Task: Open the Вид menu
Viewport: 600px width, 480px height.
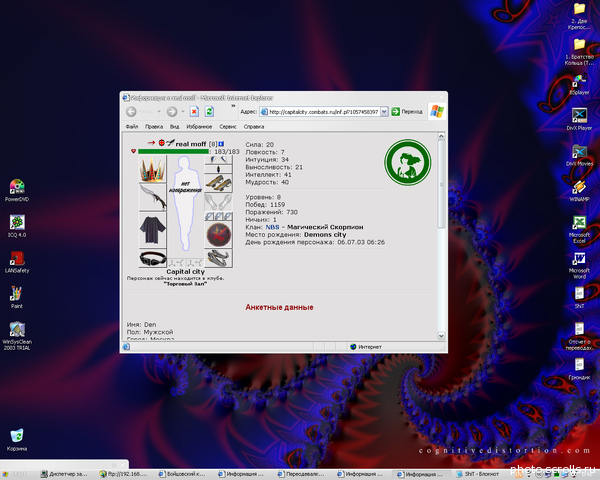Action: (x=174, y=126)
